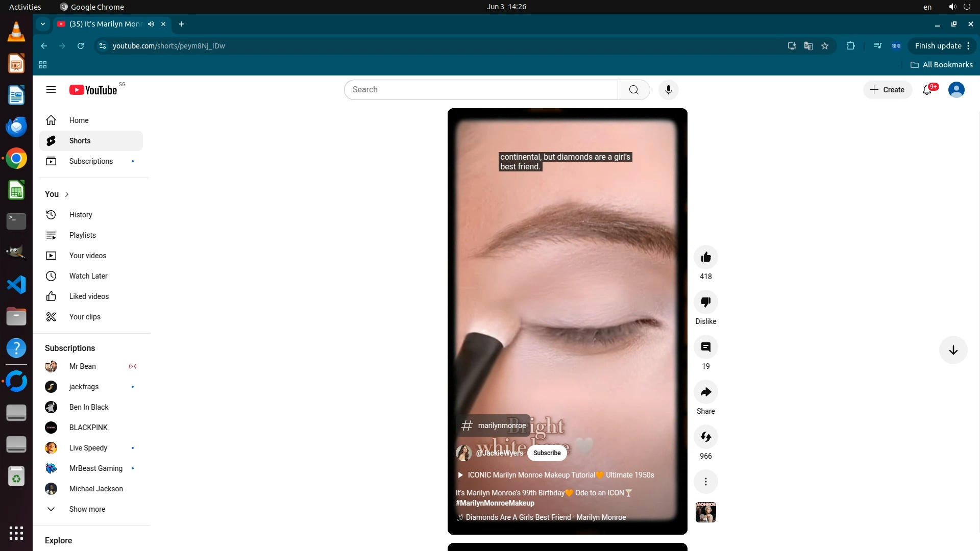Image resolution: width=980 pixels, height=551 pixels.
Task: Click the Remix icon showing 966
Action: [706, 437]
